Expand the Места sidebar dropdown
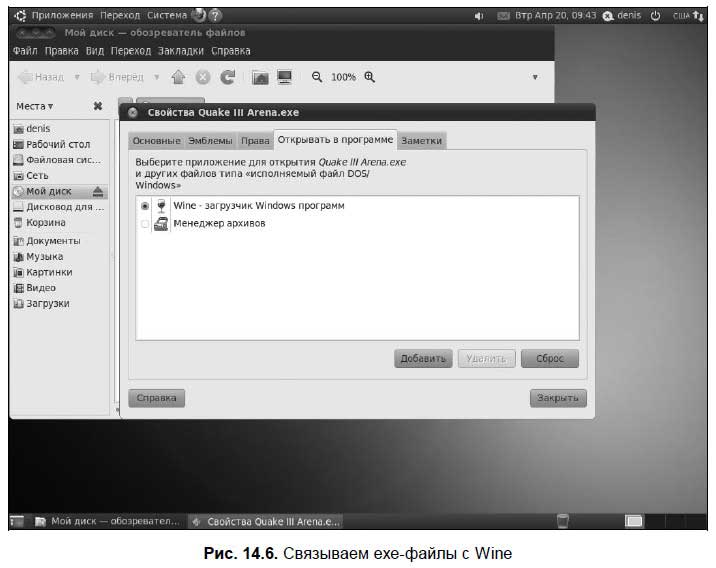 pos(35,106)
